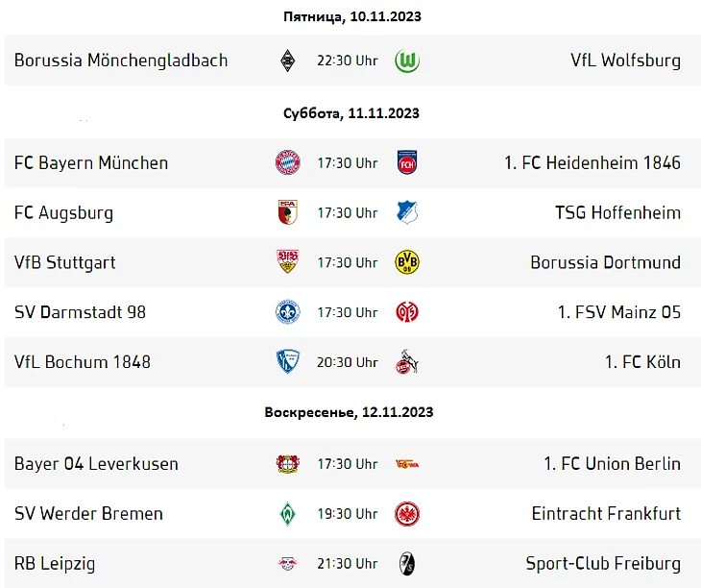This screenshot has width=701, height=588.
Task: Click the FC Bayern München crest
Action: coord(288,162)
